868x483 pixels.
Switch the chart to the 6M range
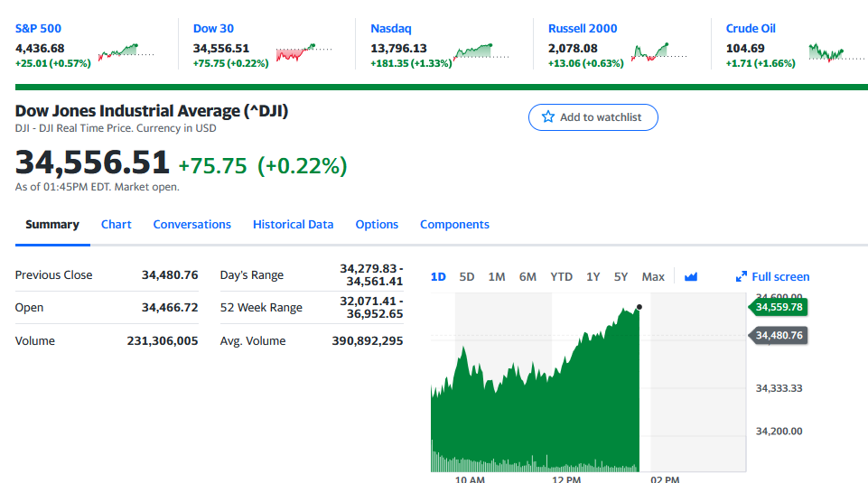(x=527, y=276)
